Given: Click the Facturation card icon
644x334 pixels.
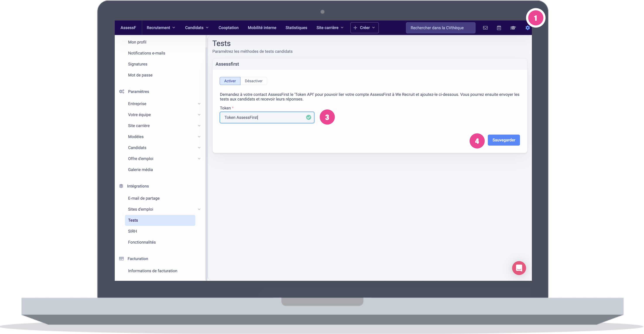Looking at the screenshot, I should tap(122, 259).
